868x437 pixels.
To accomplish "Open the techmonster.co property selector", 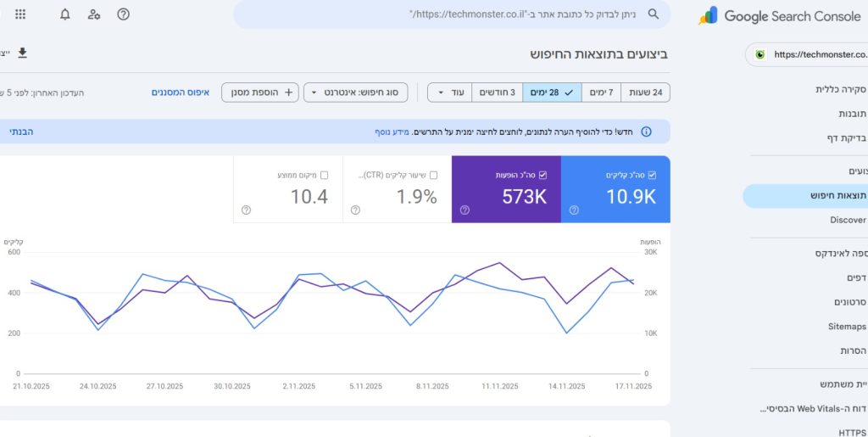I will coord(805,54).
